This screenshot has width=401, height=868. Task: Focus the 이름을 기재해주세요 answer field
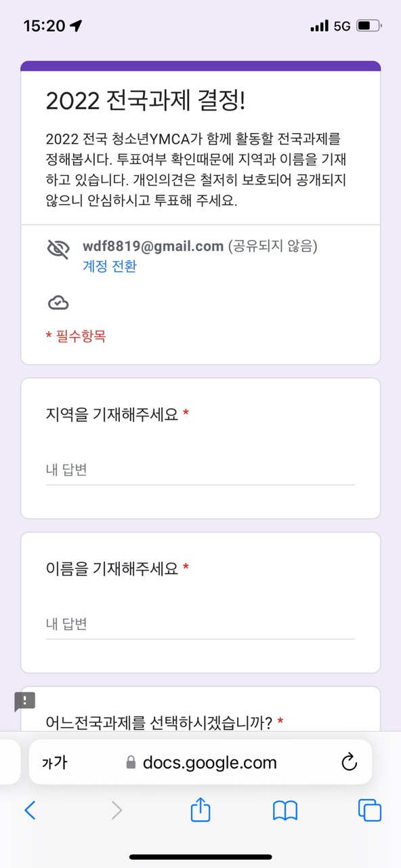point(200,624)
